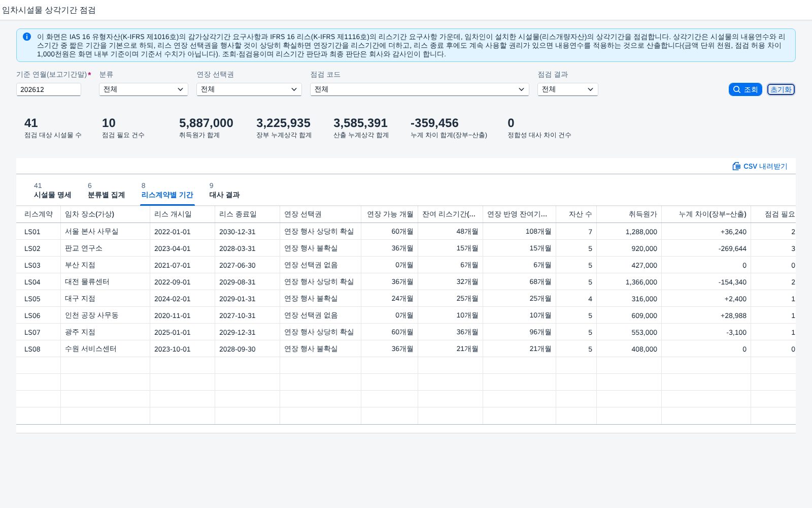The image size is (812, 508).
Task: Click the -359,456 누계 차이 합계 figure
Action: click(x=434, y=123)
